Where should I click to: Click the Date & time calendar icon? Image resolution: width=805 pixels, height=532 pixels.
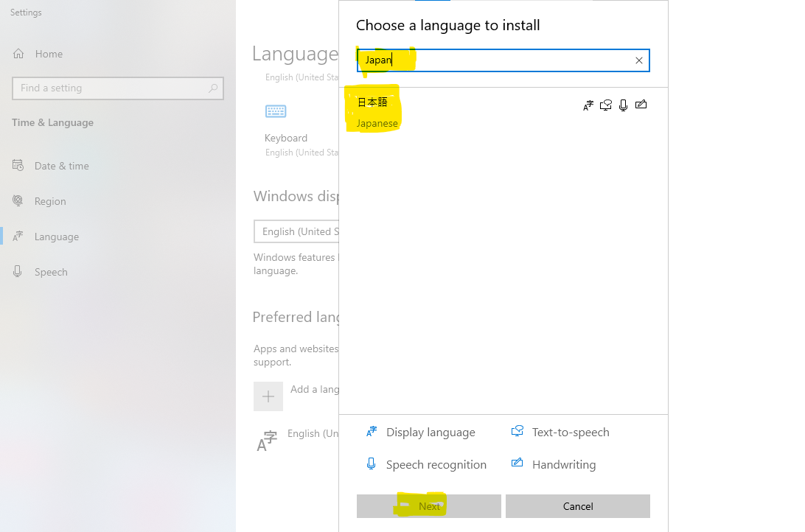click(x=18, y=165)
